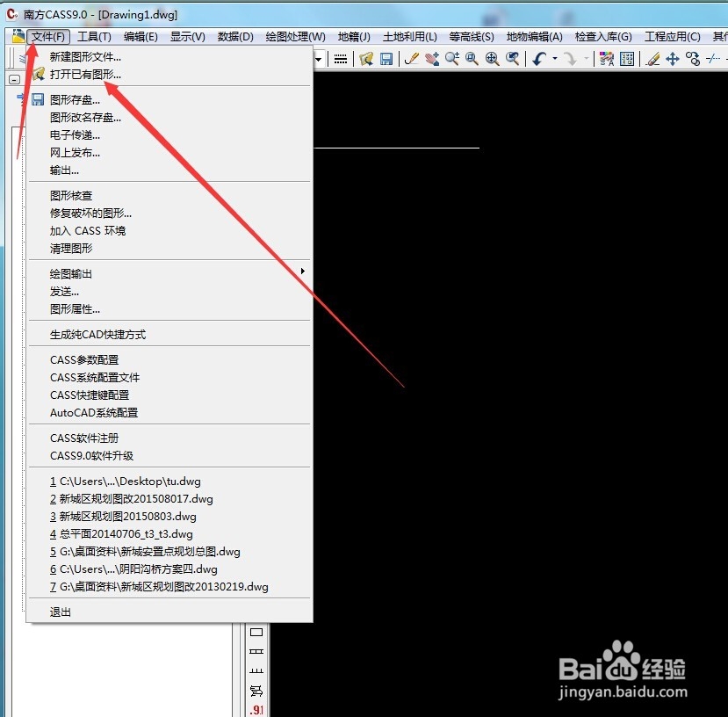Click the save floppy disk toolbar icon
The width and height of the screenshot is (728, 717).
(x=386, y=59)
